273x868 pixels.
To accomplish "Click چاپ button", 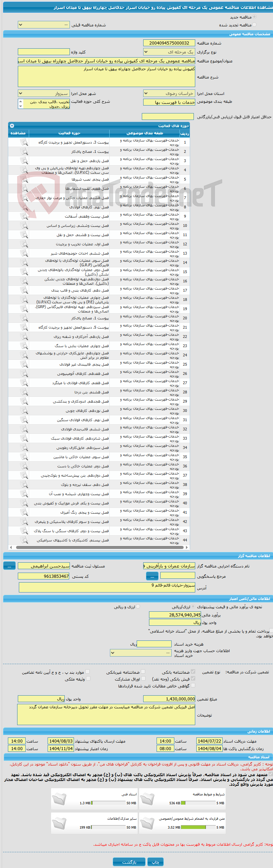I will pos(156,862).
